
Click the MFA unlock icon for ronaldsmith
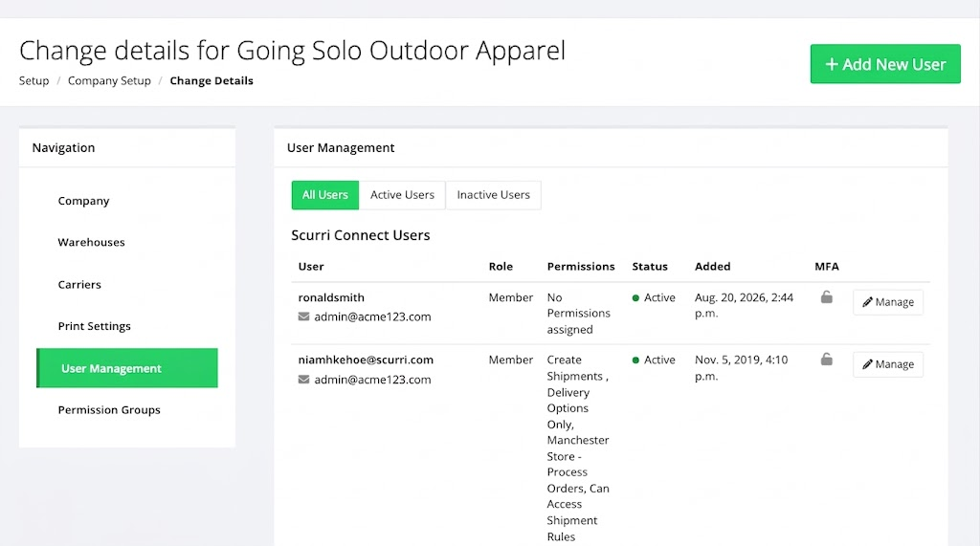pos(826,296)
